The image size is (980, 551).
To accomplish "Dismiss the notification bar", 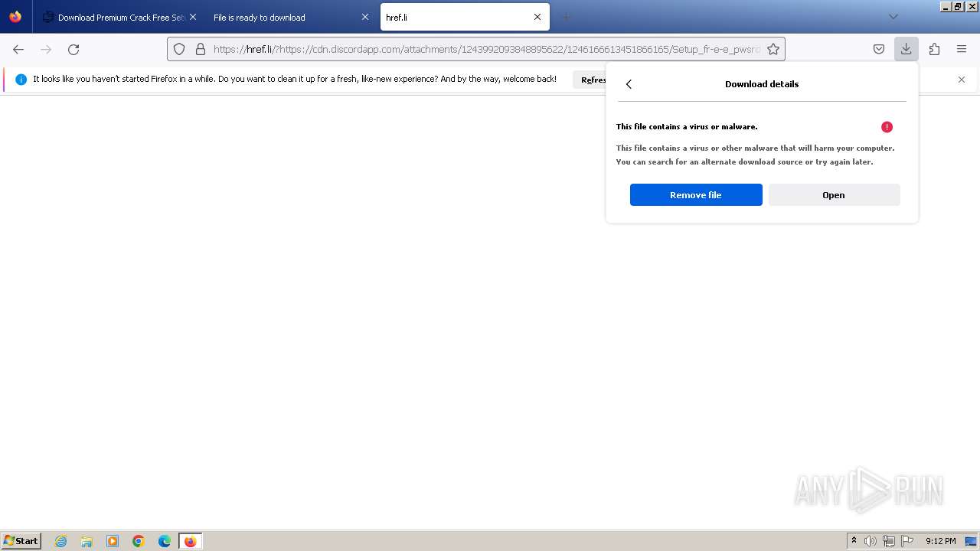I will (962, 80).
